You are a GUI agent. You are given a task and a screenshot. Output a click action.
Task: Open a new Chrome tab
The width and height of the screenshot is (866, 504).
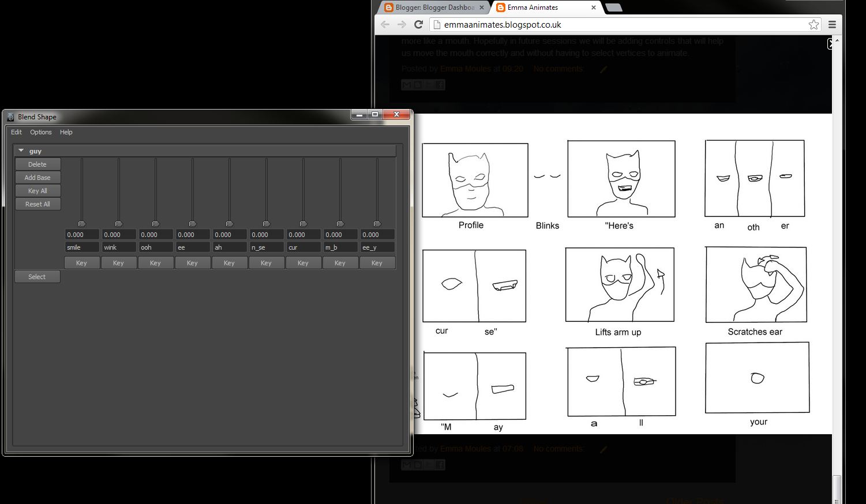pos(613,7)
